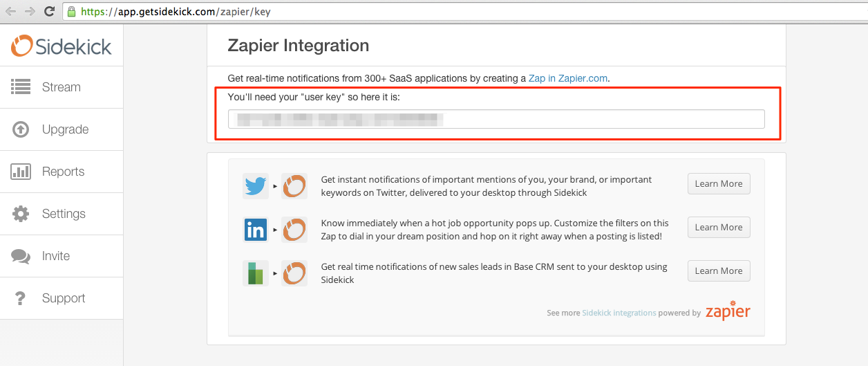The image size is (868, 366).
Task: Open the Reports menu item
Action: pyautogui.click(x=62, y=172)
